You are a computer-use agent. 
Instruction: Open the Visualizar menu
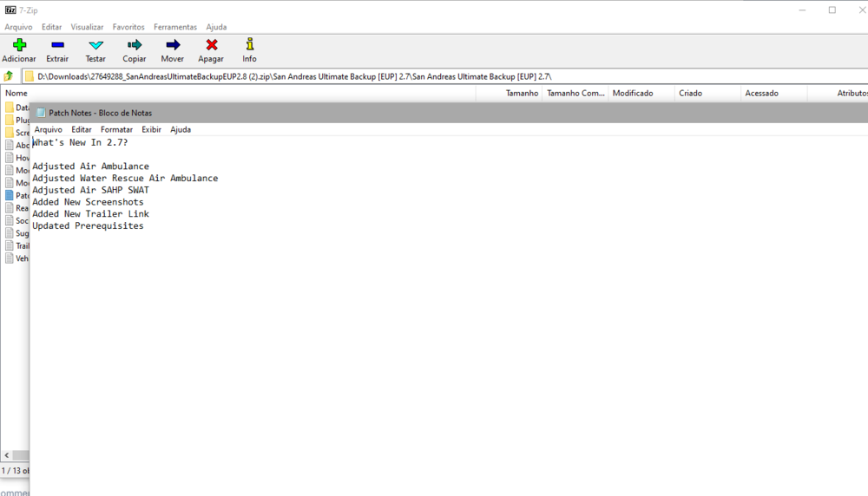[x=87, y=27]
